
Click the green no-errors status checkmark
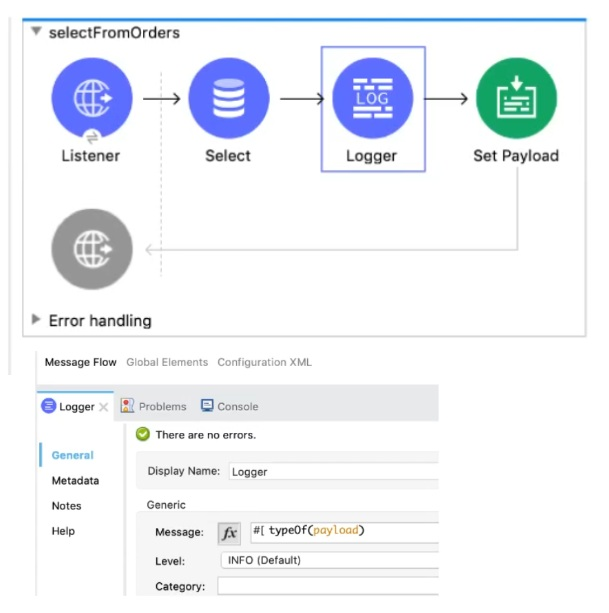point(143,435)
